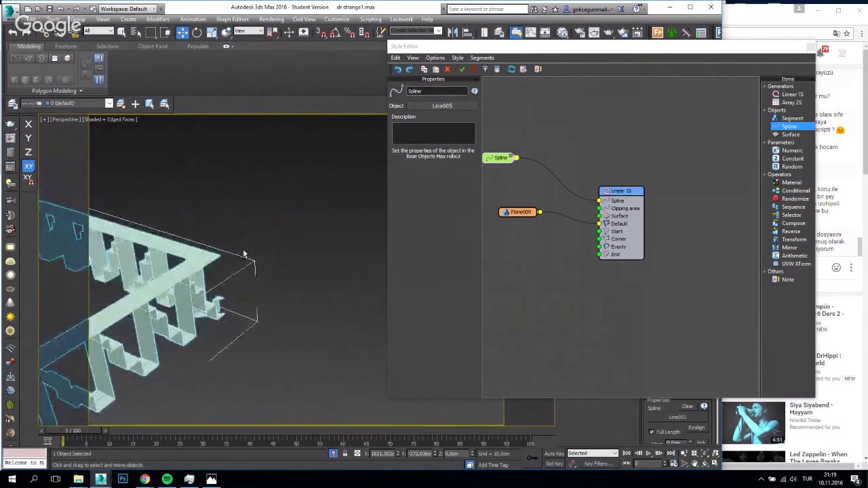Viewport: 868px width, 488px height.
Task: Click the Key Filters button
Action: pyautogui.click(x=597, y=464)
